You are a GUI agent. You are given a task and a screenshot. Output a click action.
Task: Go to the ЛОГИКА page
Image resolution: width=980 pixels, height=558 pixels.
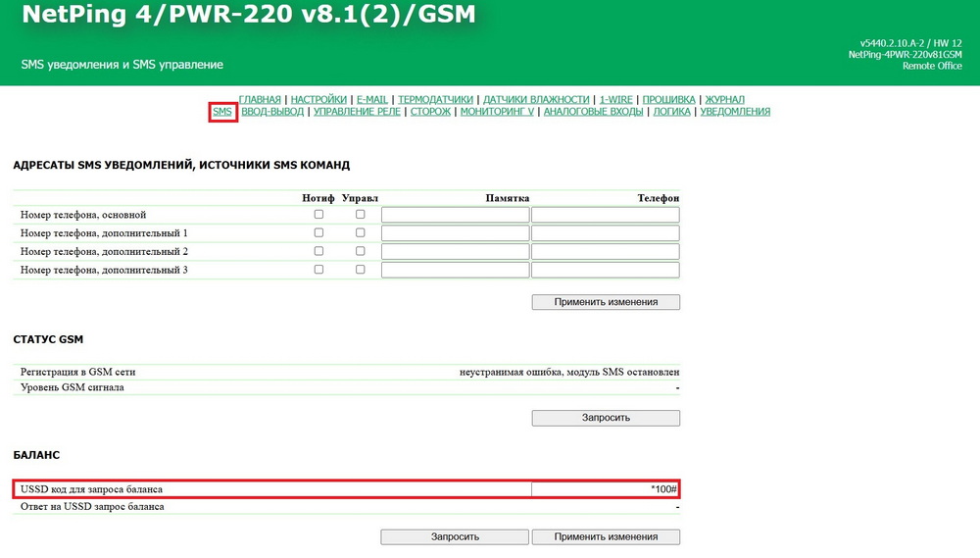tap(671, 112)
